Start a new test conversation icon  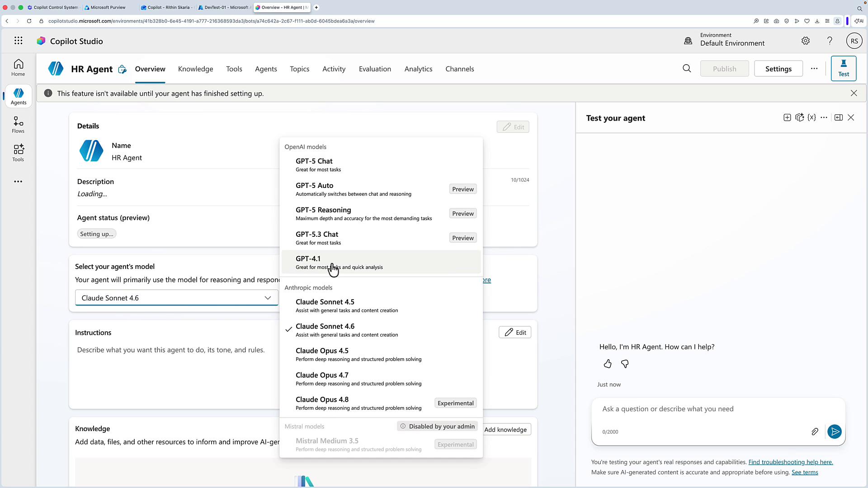tap(787, 117)
